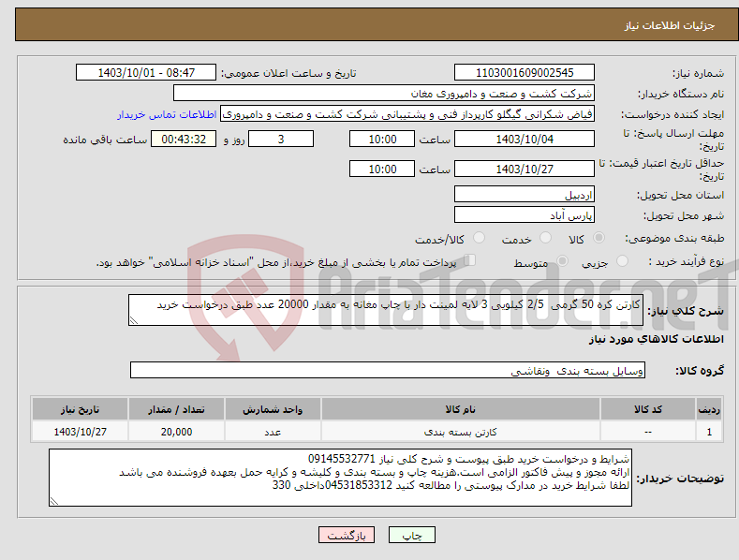The height and width of the screenshot is (560, 739).
Task: Select the متوسط purchase type radio
Action: pyautogui.click(x=562, y=261)
